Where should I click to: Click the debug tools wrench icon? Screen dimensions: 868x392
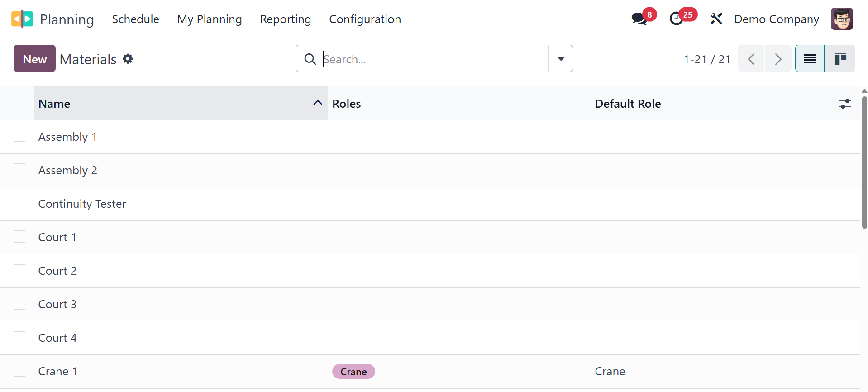pos(716,19)
